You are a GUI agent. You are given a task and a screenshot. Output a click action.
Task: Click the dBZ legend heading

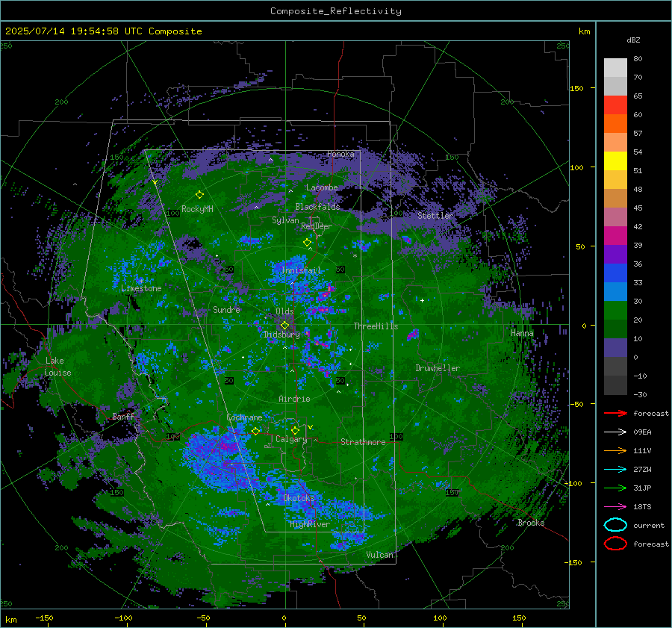[633, 40]
